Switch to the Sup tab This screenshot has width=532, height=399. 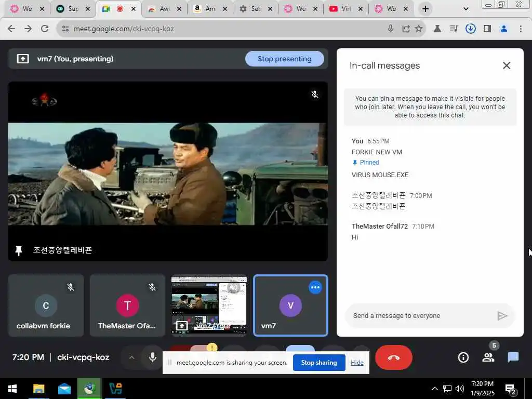(x=69, y=9)
